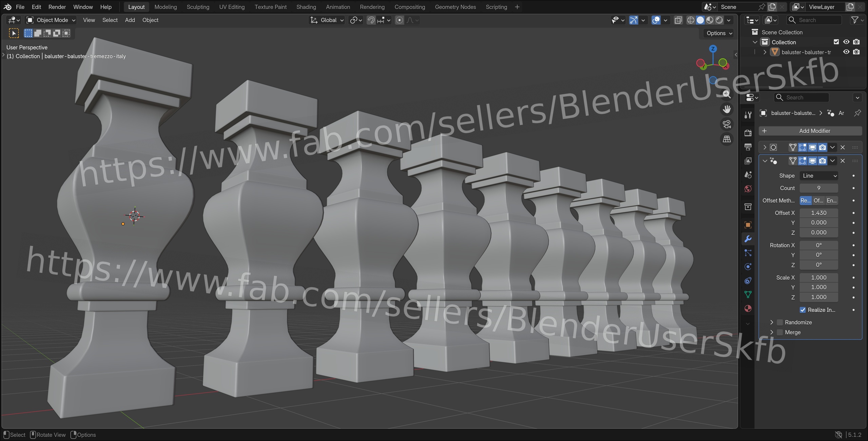Open the Global transform orientation dropdown

327,20
